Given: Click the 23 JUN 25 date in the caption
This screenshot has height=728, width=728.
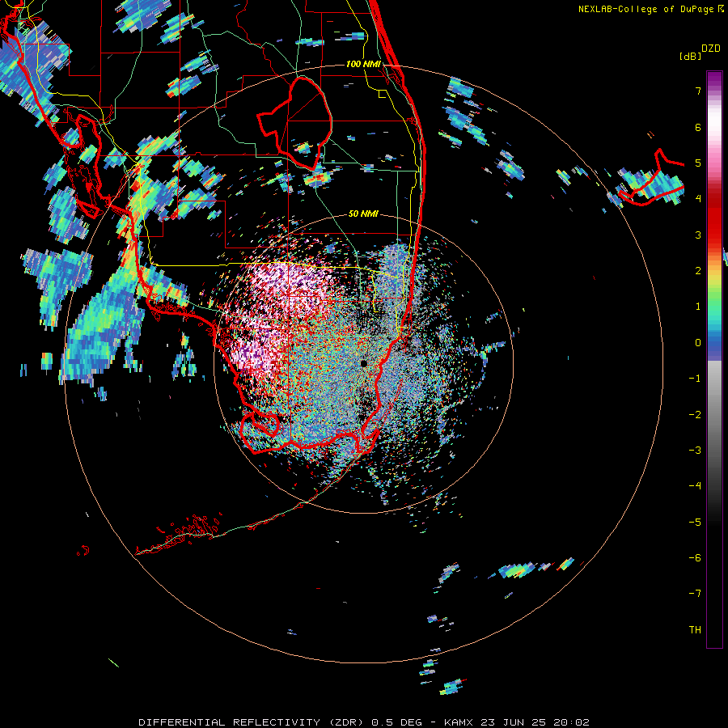Looking at the screenshot, I should [x=514, y=722].
